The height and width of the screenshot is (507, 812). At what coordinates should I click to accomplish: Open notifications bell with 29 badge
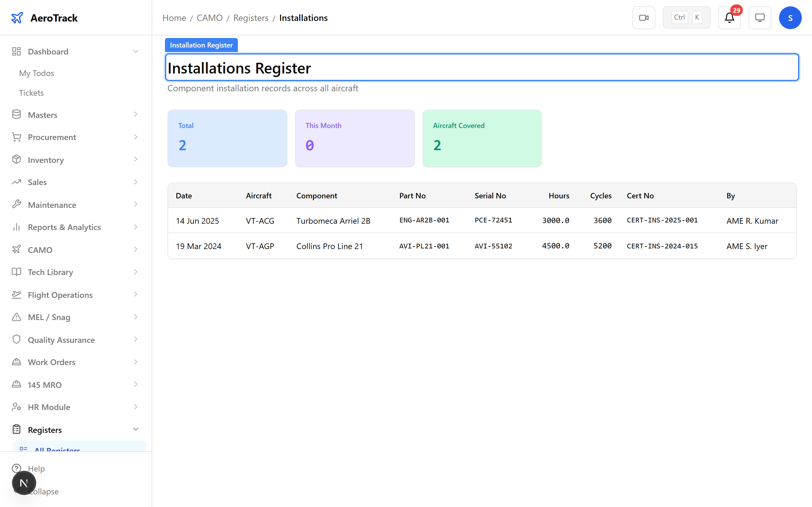pos(729,18)
